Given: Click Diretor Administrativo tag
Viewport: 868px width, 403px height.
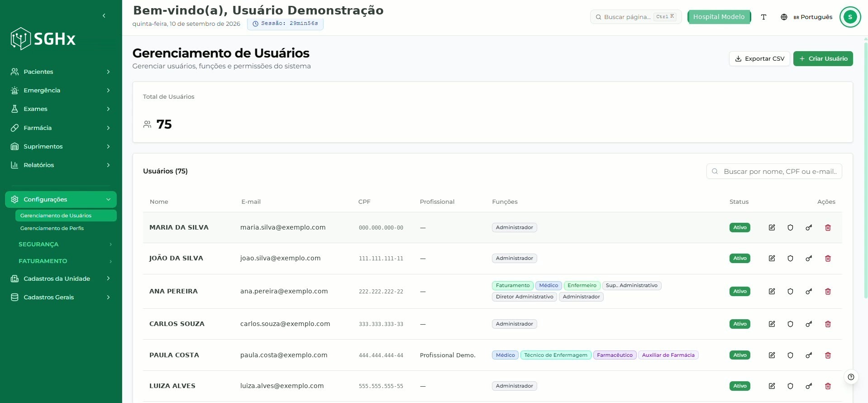Looking at the screenshot, I should coord(525,297).
